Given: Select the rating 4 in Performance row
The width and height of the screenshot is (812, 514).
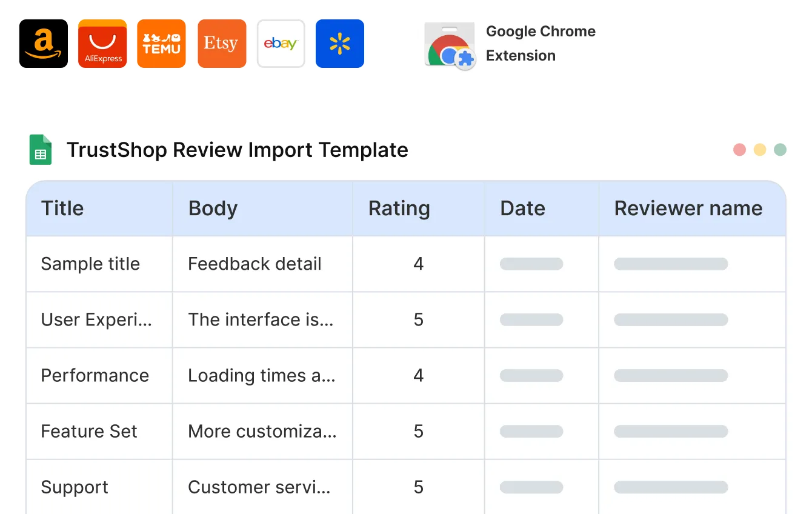Looking at the screenshot, I should pos(419,376).
